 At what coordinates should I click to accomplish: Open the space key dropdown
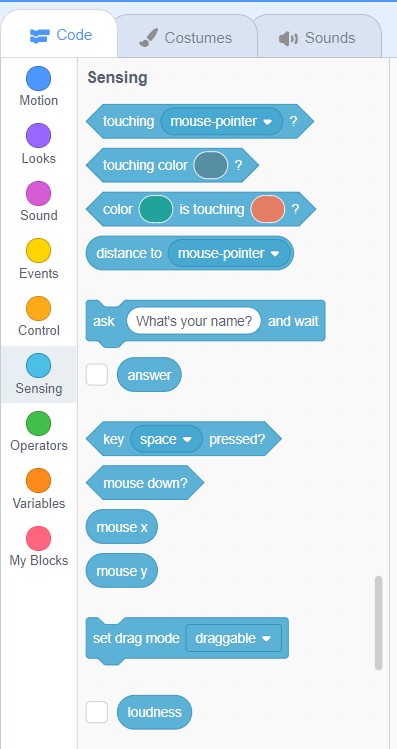coord(166,439)
